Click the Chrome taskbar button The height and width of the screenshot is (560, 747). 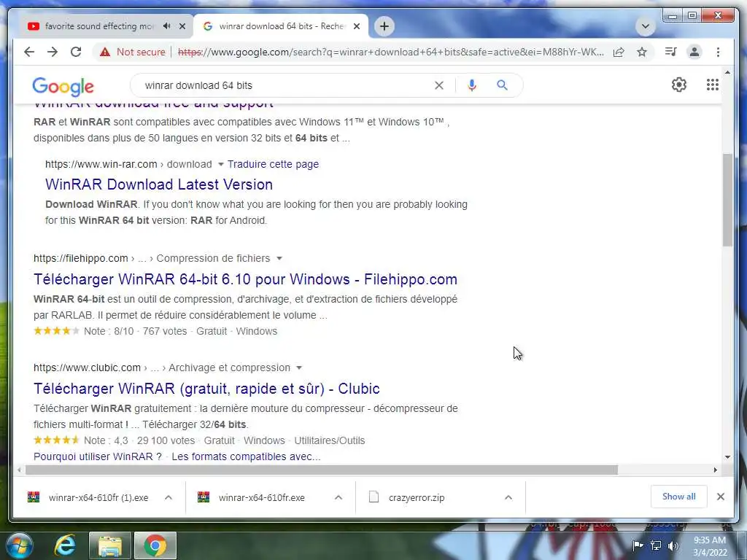(155, 545)
